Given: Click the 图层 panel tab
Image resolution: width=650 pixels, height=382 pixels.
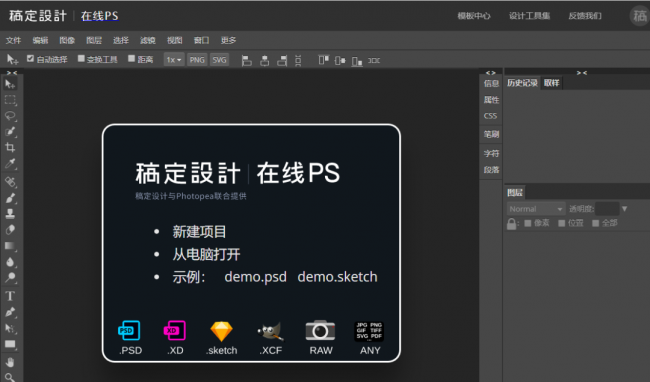Looking at the screenshot, I should (515, 192).
